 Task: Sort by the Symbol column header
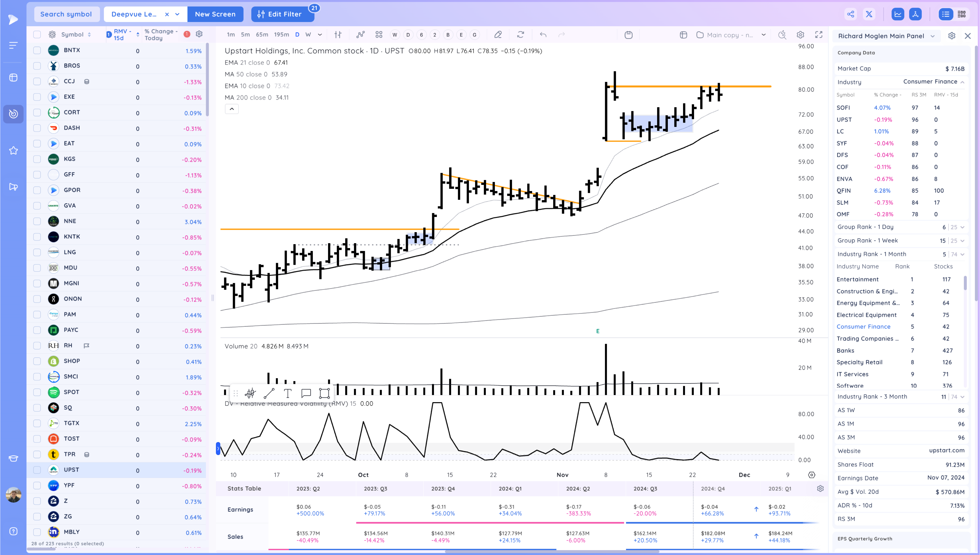click(76, 35)
